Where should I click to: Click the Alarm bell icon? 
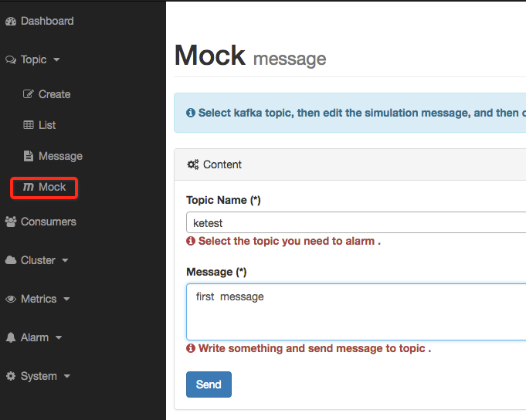pos(11,337)
